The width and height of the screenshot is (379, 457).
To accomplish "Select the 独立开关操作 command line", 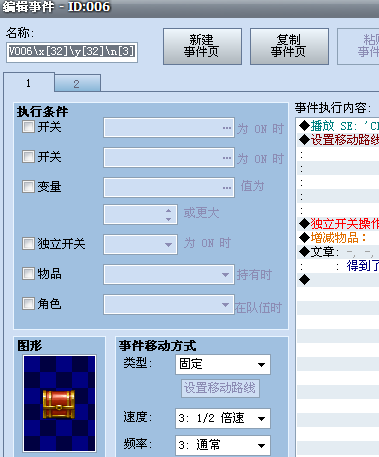I will click(x=338, y=224).
